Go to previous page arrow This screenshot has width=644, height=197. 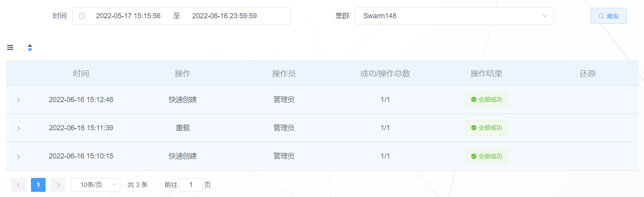tap(18, 185)
